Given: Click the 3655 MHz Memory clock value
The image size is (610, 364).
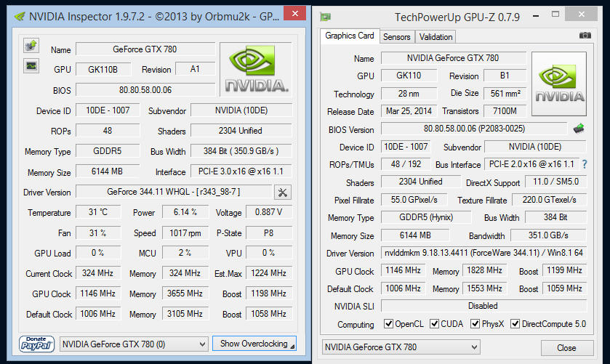Looking at the screenshot, I should pyautogui.click(x=185, y=294).
